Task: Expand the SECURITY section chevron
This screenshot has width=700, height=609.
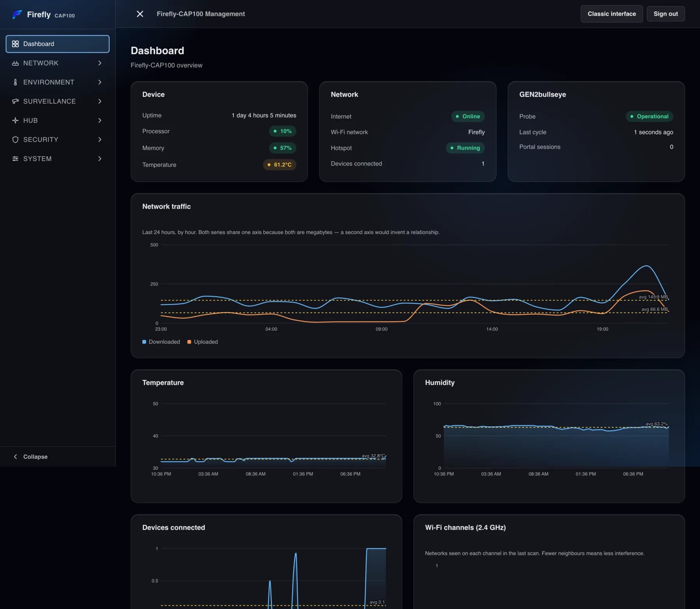Action: [100, 140]
